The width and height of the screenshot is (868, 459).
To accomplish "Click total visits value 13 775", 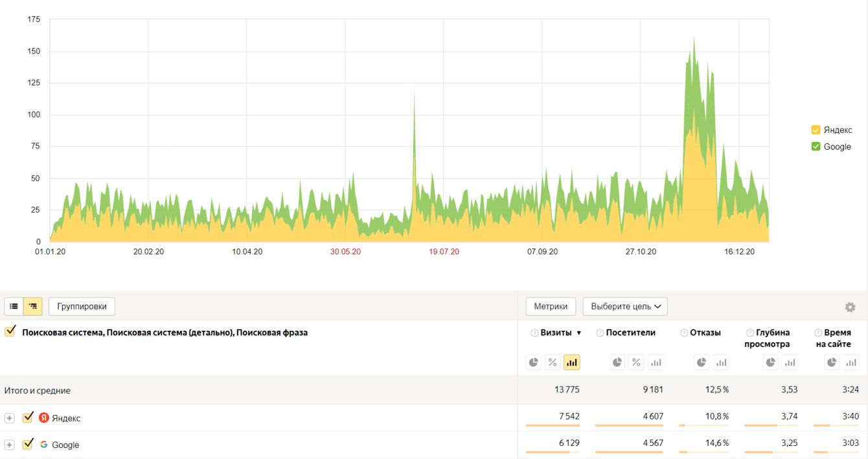I will click(x=567, y=390).
